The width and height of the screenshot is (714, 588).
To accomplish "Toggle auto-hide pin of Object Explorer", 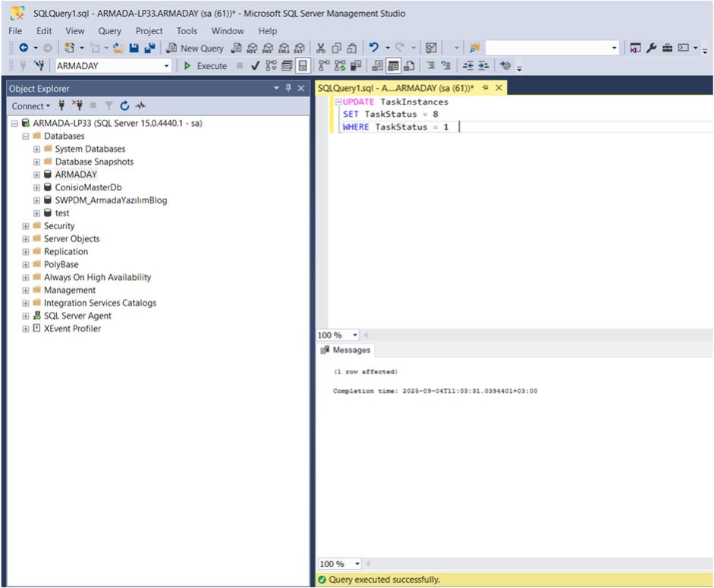I will (288, 88).
